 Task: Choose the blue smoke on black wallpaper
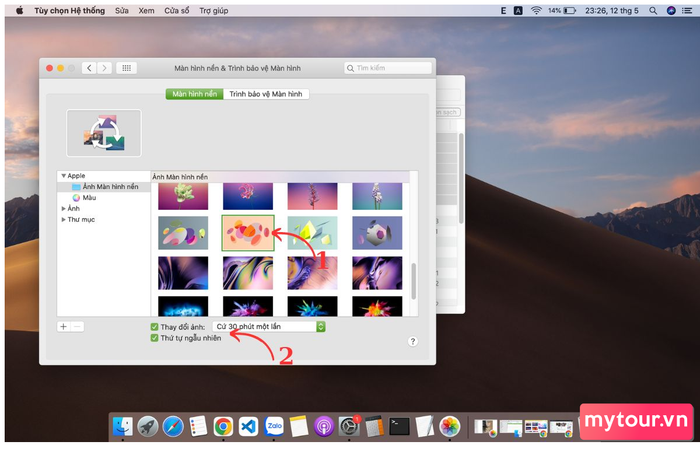183,306
